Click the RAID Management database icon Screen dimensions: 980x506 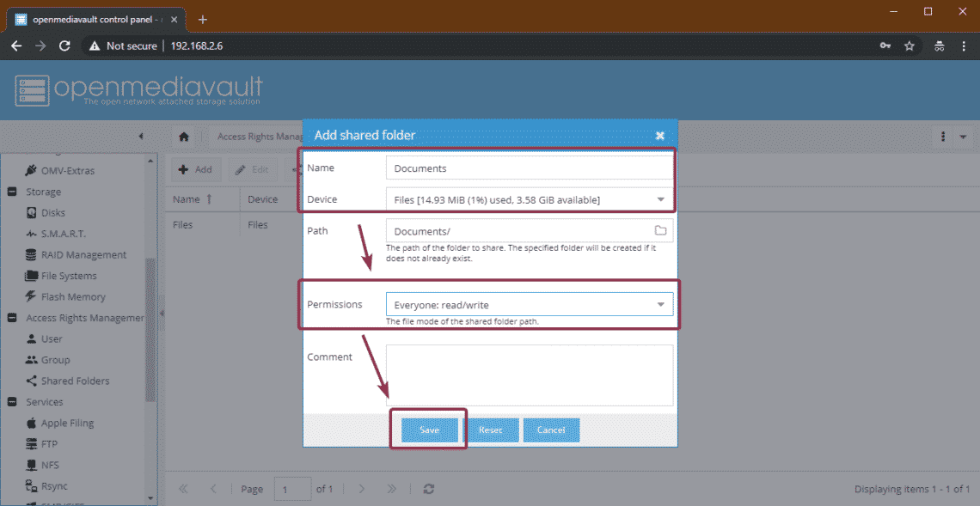click(x=31, y=255)
